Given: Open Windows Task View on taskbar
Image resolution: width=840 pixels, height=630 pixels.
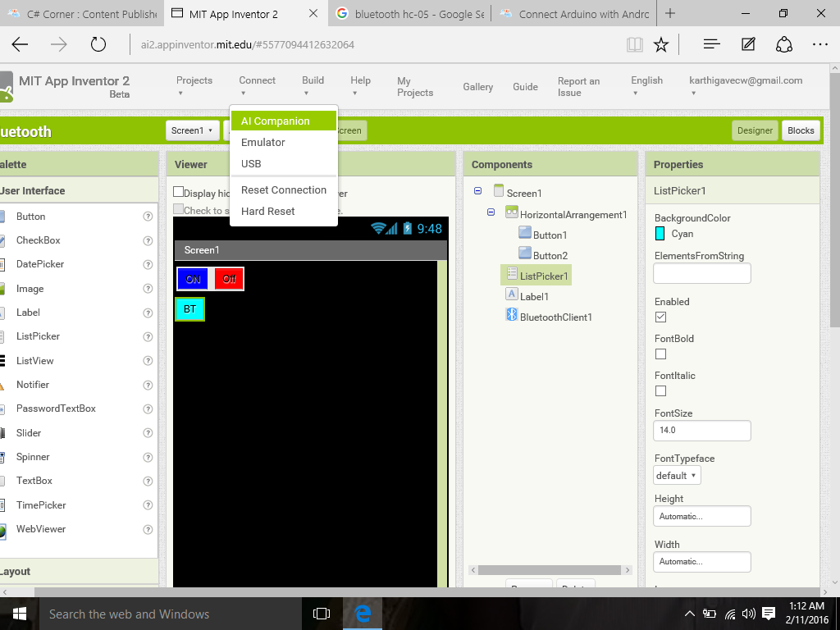Looking at the screenshot, I should [322, 614].
